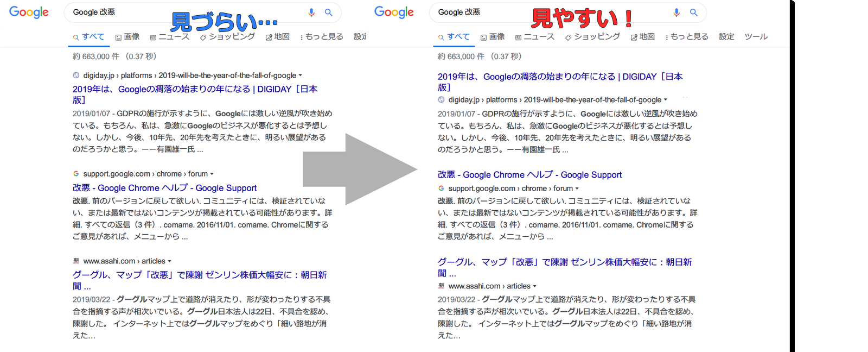Click digiday.jp favicon on left page
The image size is (868, 352).
(x=76, y=76)
